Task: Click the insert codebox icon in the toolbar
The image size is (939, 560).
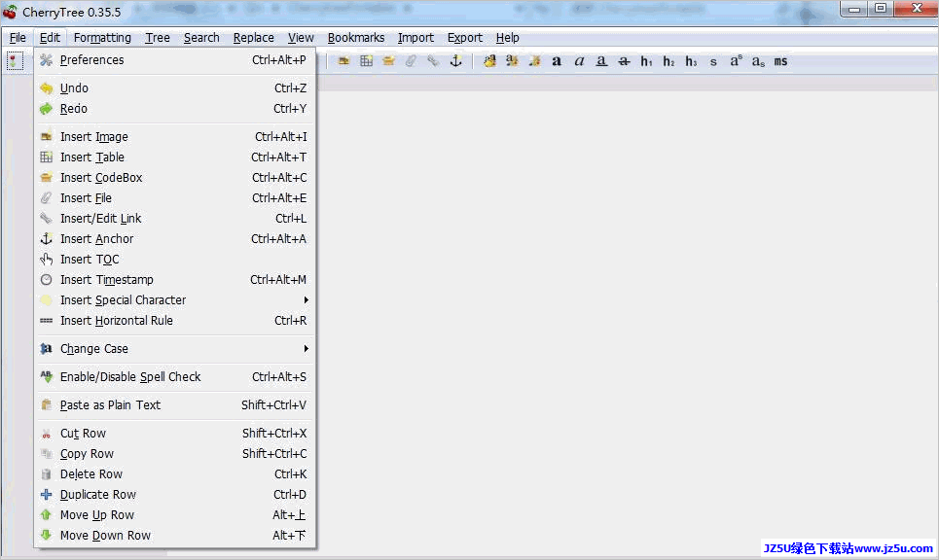Action: pos(388,61)
